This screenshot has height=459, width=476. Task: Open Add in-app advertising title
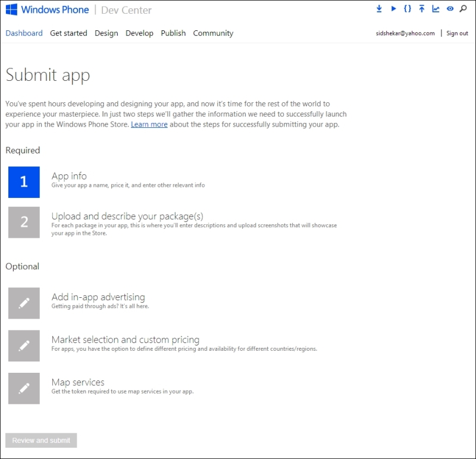(x=98, y=297)
